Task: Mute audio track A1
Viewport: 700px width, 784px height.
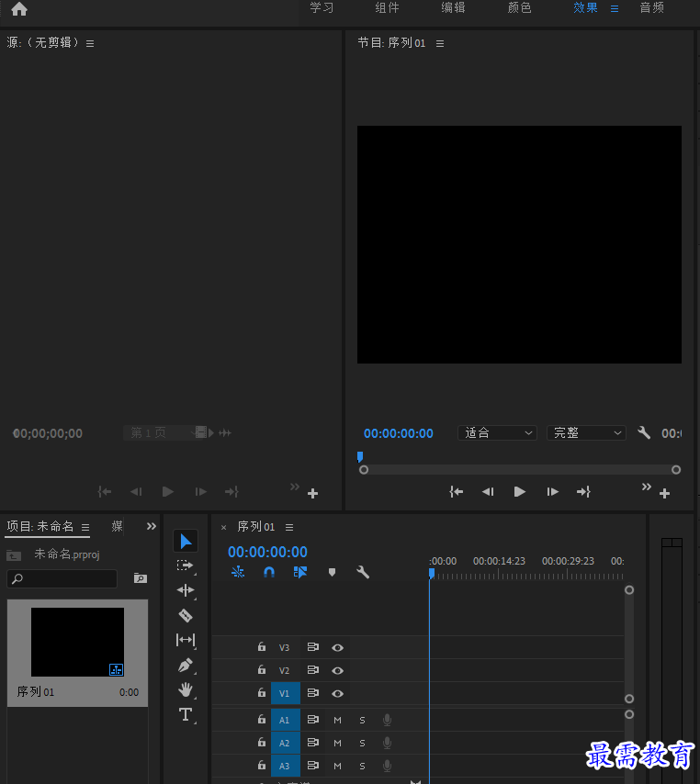Action: 338,720
